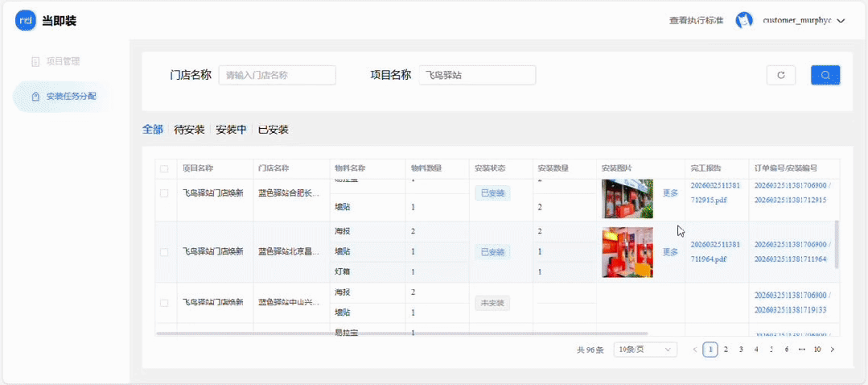This screenshot has width=868, height=385.
Task: Switch to the 待安装 tab
Action: coord(189,130)
